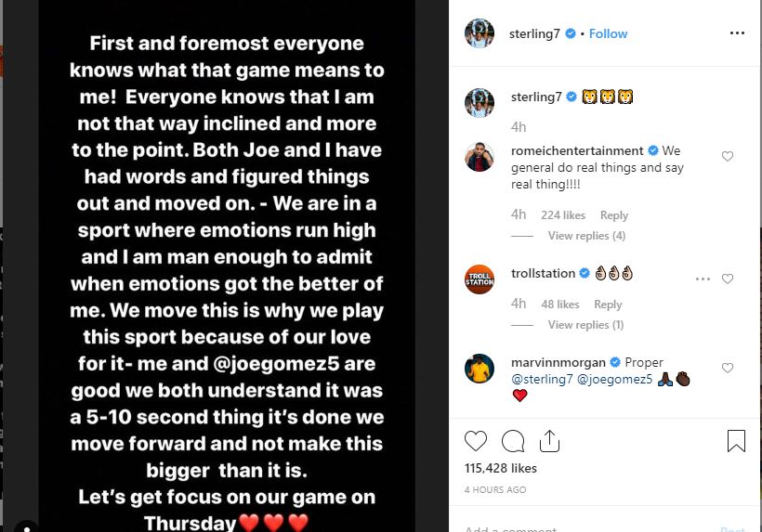Image resolution: width=762 pixels, height=532 pixels.
Task: Expand the single reply under trollstation
Action: pyautogui.click(x=585, y=325)
